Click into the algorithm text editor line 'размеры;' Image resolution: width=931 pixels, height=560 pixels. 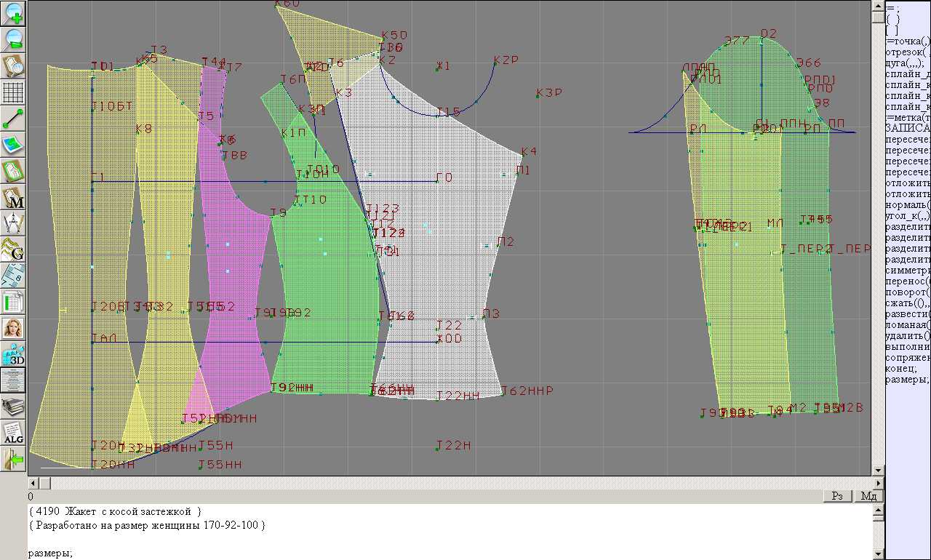[50, 553]
